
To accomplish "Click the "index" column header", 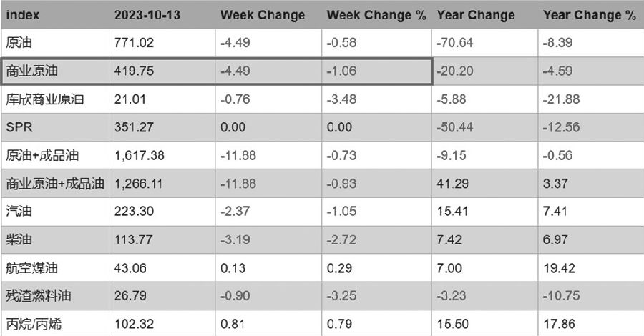I will [22, 15].
